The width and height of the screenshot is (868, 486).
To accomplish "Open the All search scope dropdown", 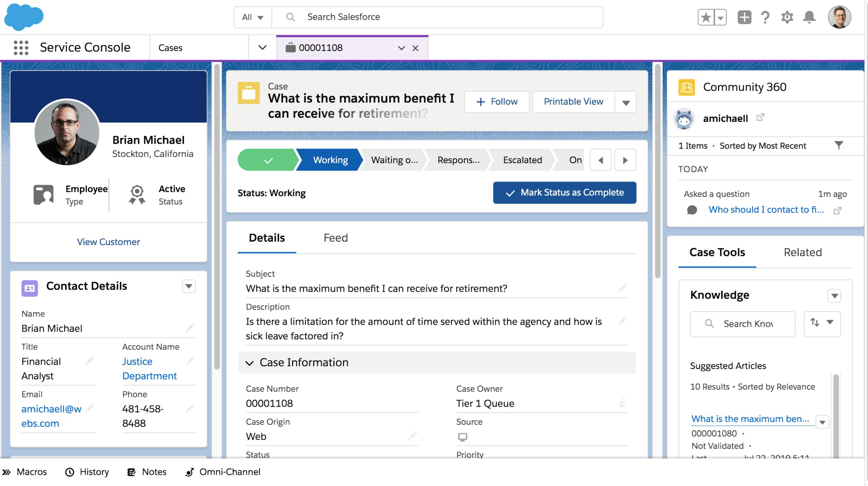I will tap(253, 17).
